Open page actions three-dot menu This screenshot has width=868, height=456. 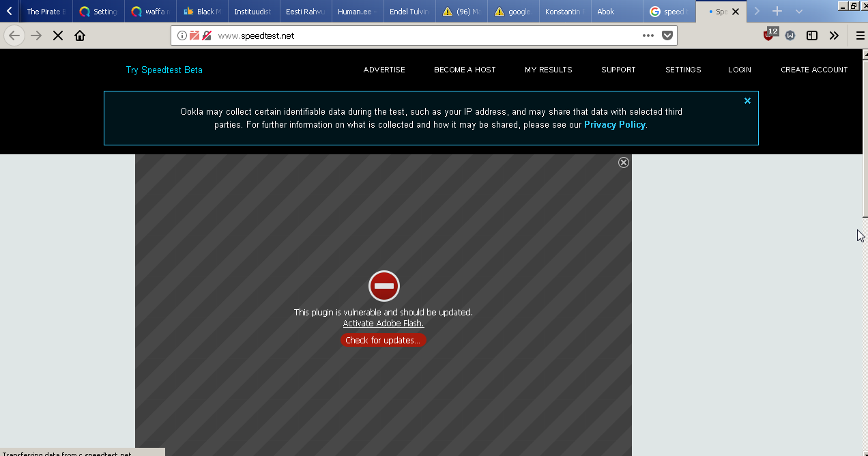coord(648,35)
